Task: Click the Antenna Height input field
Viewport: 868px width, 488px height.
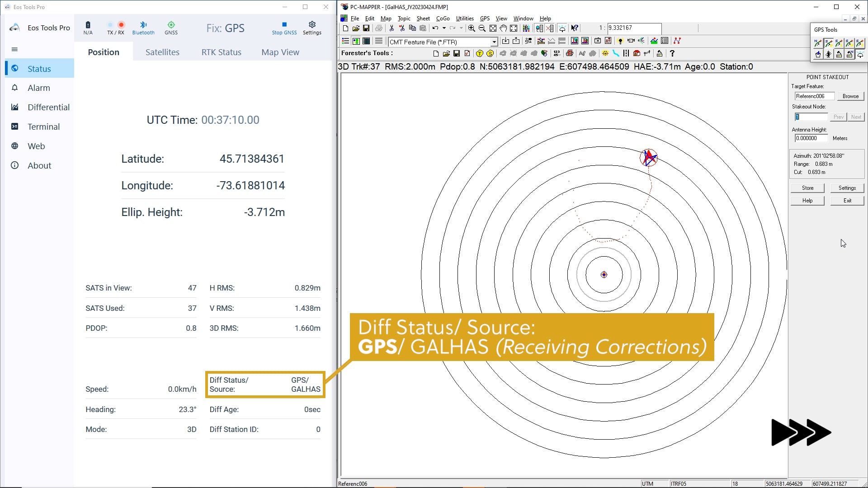Action: (811, 138)
